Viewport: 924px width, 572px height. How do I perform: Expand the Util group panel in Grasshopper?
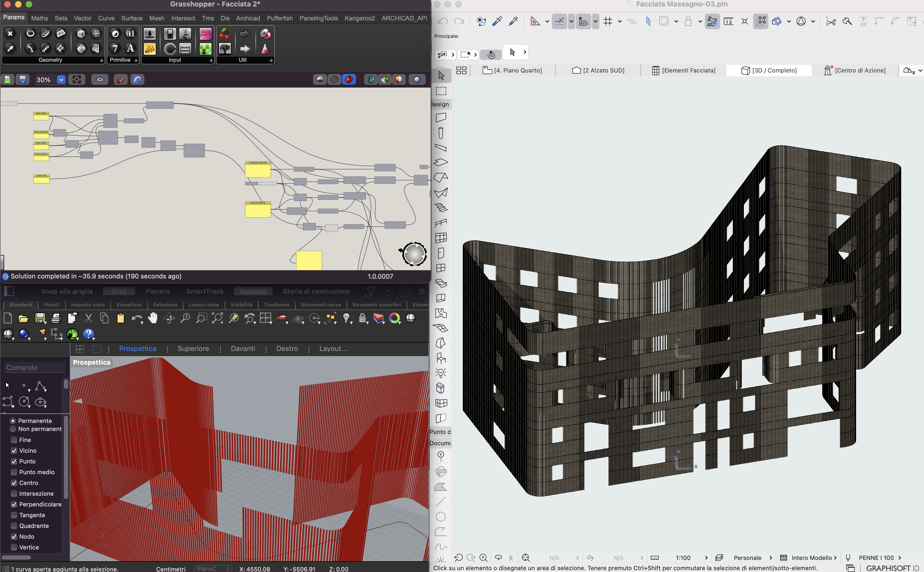tap(271, 60)
